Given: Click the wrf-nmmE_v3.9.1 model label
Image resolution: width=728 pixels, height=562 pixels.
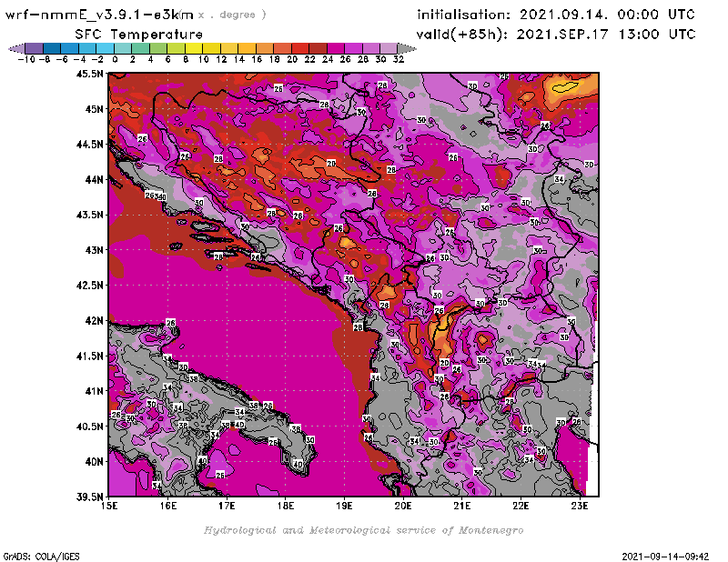Looking at the screenshot, I should tap(99, 15).
